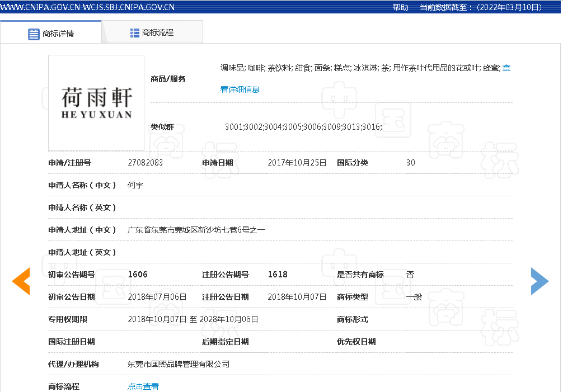Open 点击查看 trademark process link
The image size is (563, 392).
click(143, 386)
